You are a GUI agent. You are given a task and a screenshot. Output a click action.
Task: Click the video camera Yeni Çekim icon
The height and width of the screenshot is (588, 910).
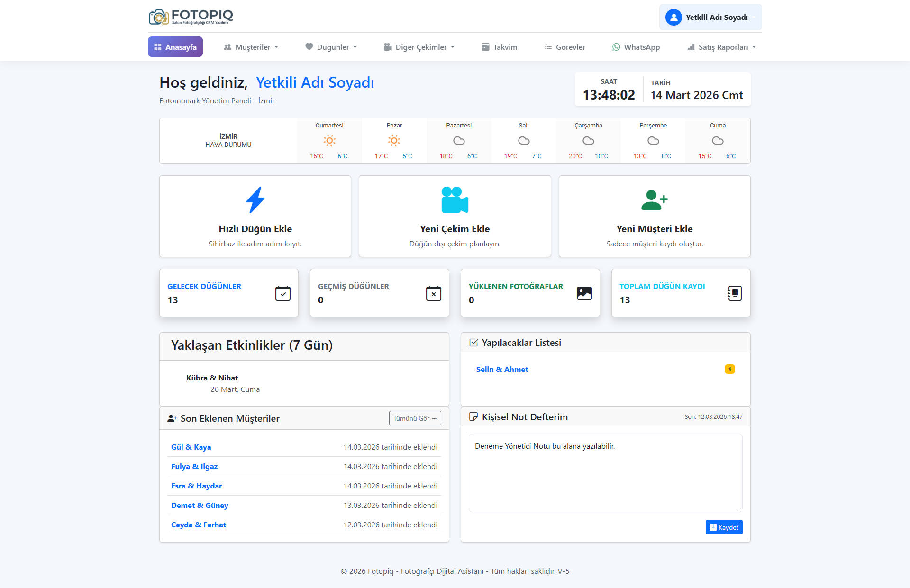coord(455,199)
